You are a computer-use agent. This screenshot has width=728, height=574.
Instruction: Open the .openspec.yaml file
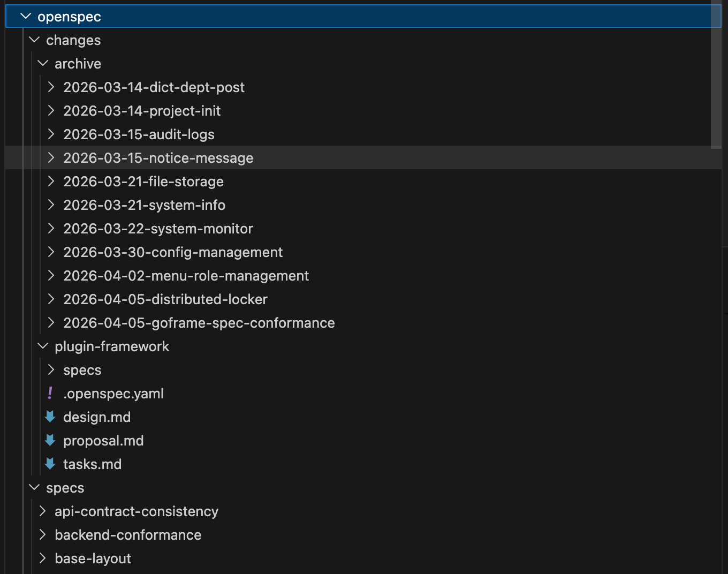(x=113, y=394)
